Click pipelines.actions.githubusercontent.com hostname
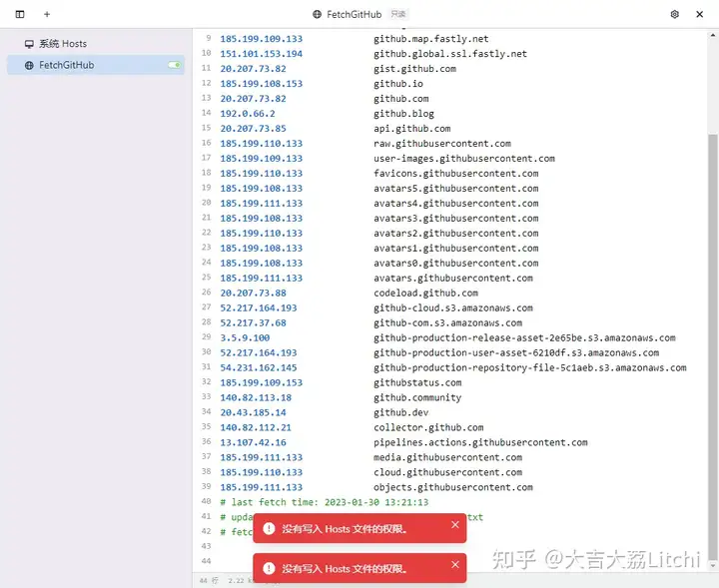This screenshot has width=719, height=588. pyautogui.click(x=480, y=442)
